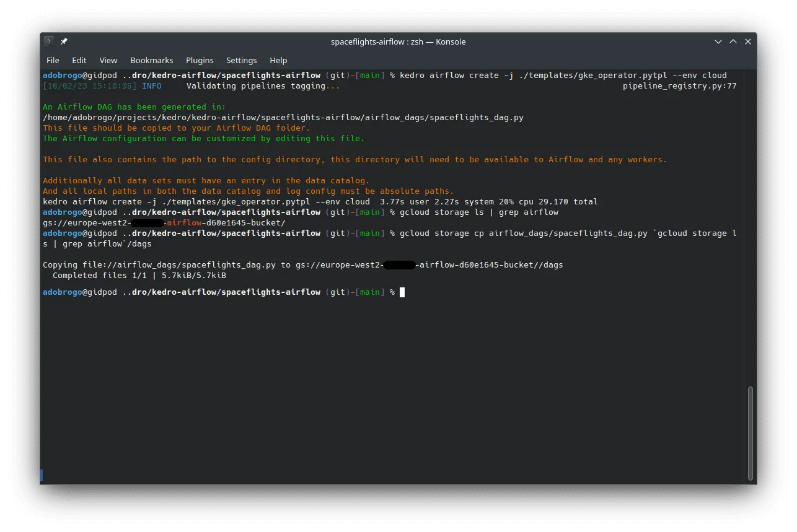Open the Edit menu

79,60
